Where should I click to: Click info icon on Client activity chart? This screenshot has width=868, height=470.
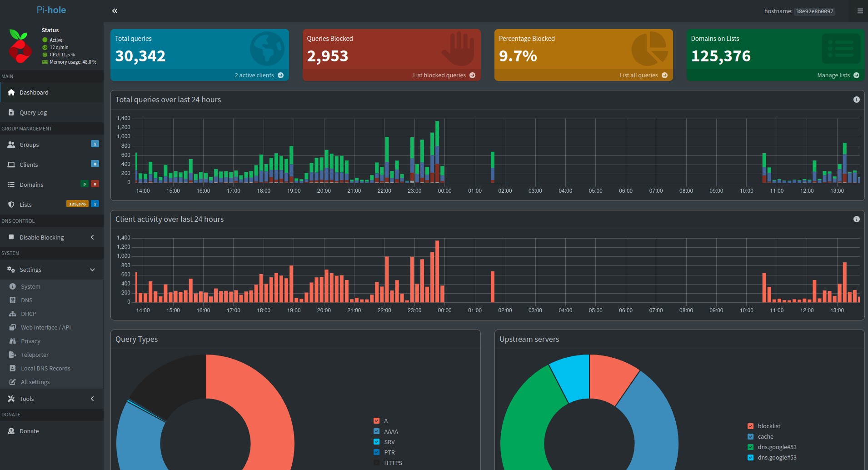coord(856,219)
